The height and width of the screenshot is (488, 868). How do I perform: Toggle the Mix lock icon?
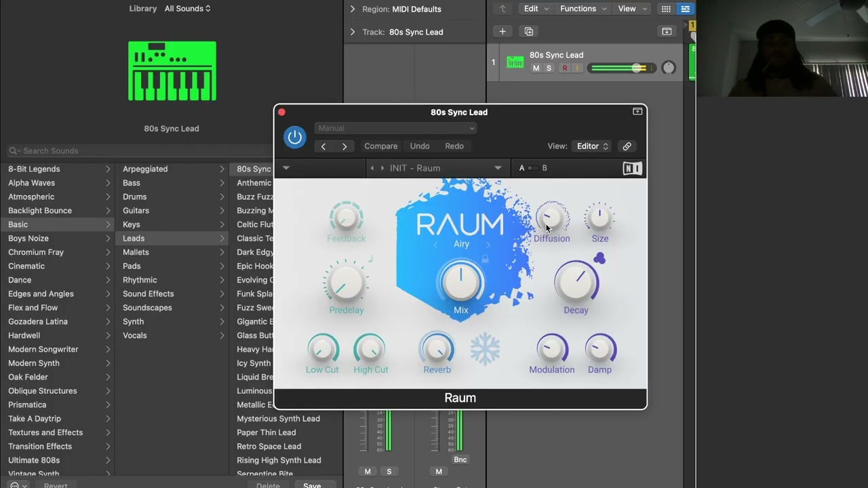[x=485, y=259]
